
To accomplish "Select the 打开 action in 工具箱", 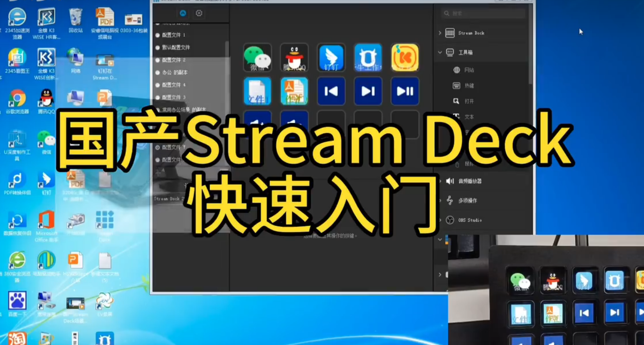I will [x=464, y=101].
